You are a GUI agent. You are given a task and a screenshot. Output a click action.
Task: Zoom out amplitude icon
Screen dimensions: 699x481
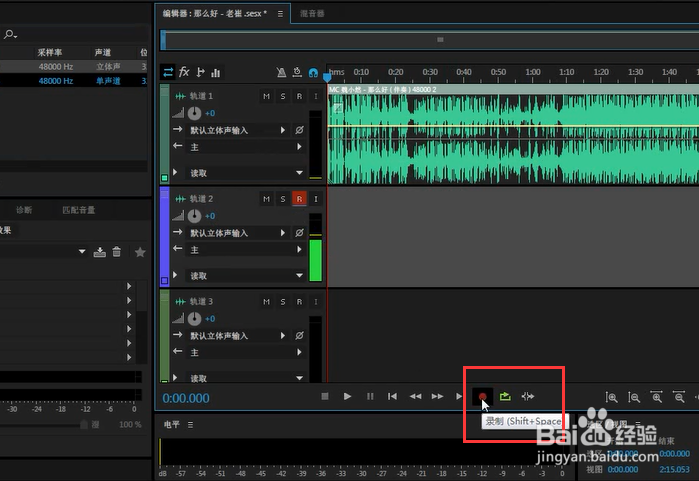[634, 397]
